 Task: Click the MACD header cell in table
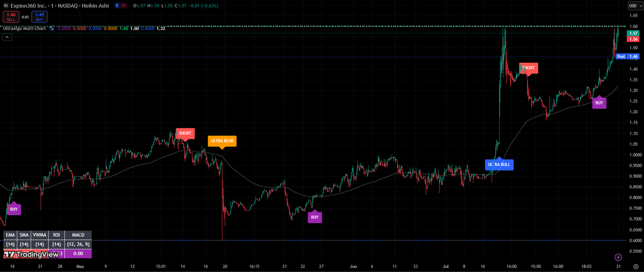(x=78, y=235)
